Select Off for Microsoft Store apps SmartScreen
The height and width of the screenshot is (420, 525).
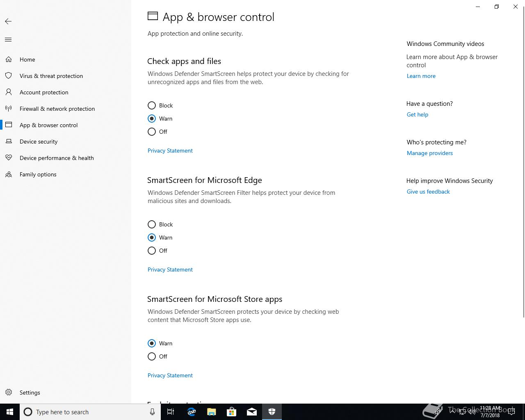pos(152,356)
